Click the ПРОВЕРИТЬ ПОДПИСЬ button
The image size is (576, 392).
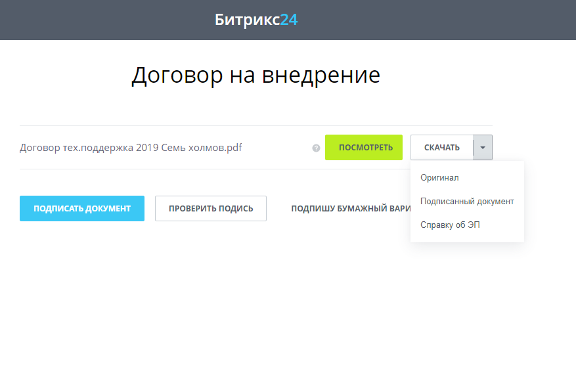(210, 208)
